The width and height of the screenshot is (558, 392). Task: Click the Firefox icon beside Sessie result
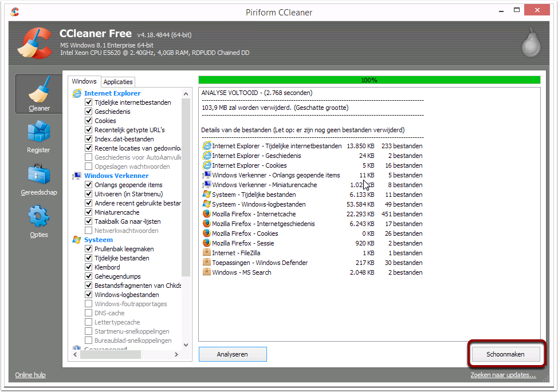[207, 243]
